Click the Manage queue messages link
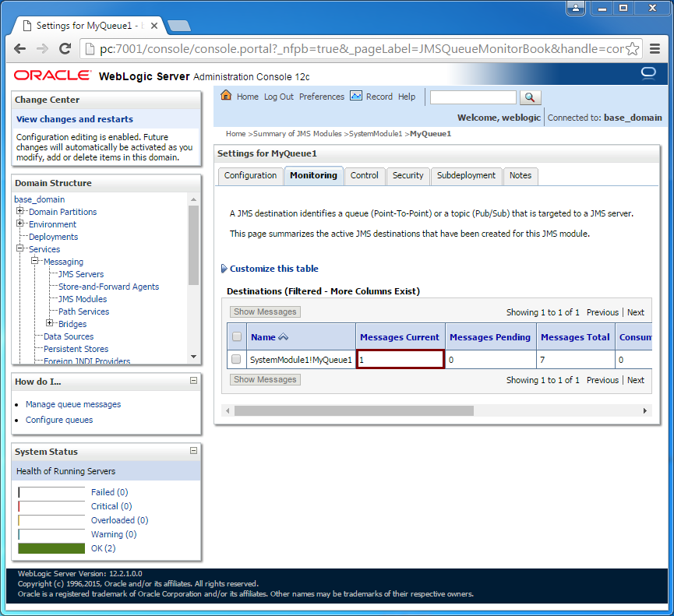 coord(73,404)
